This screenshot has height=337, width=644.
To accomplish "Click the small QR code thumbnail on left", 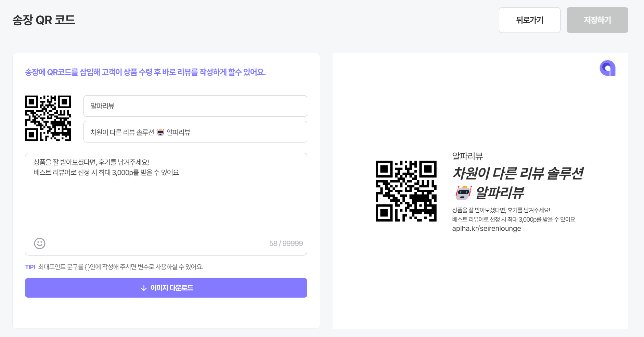I will click(x=48, y=118).
